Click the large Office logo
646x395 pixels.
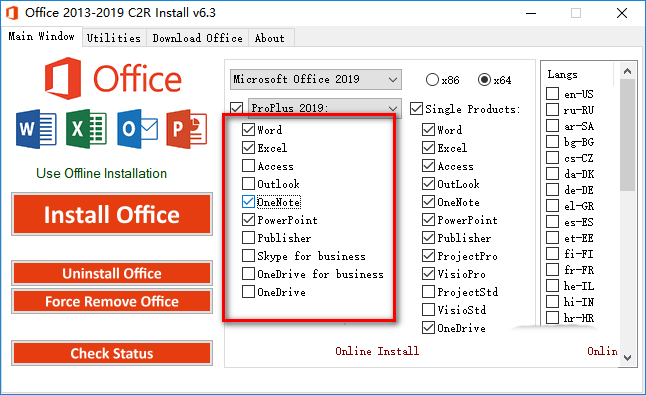[113, 78]
